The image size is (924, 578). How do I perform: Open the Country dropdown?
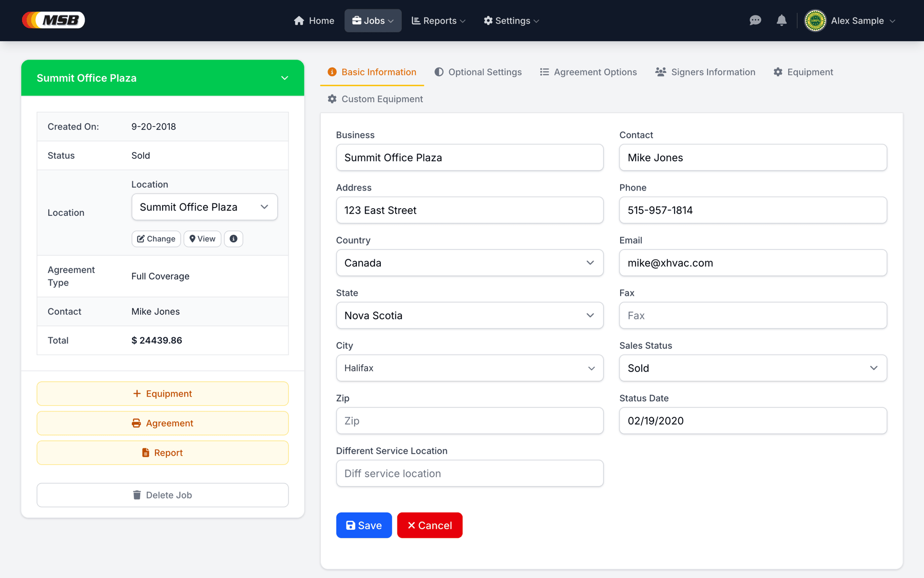[x=470, y=263]
